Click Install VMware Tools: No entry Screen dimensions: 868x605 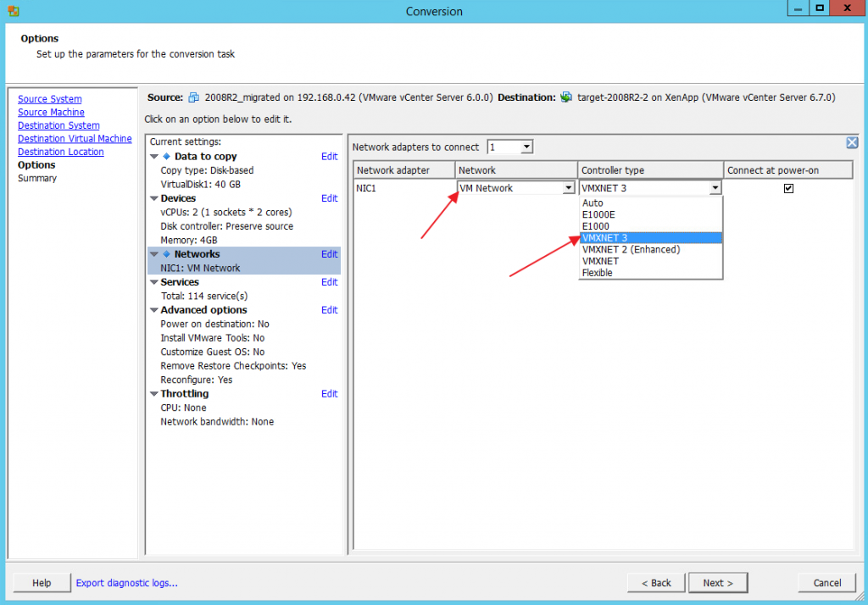(213, 338)
